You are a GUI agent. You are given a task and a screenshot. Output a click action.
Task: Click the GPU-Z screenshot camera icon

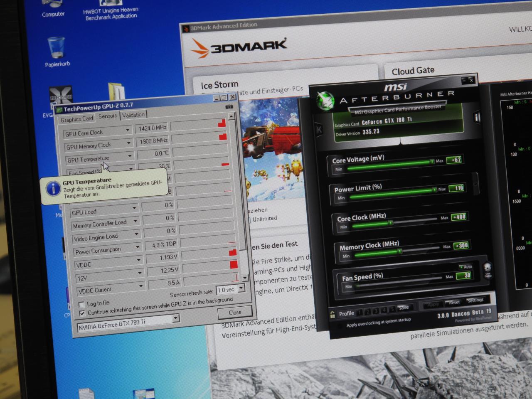click(229, 107)
